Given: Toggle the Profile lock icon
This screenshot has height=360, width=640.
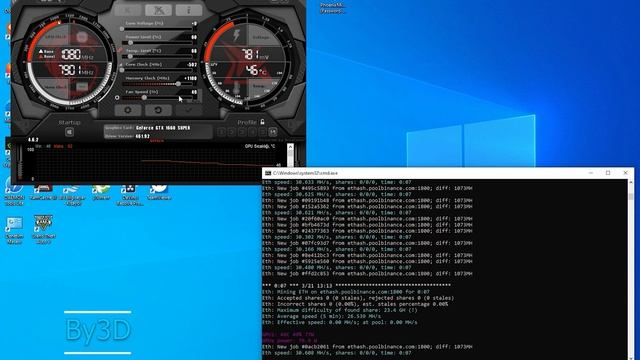Looking at the screenshot, I should click(x=262, y=122).
